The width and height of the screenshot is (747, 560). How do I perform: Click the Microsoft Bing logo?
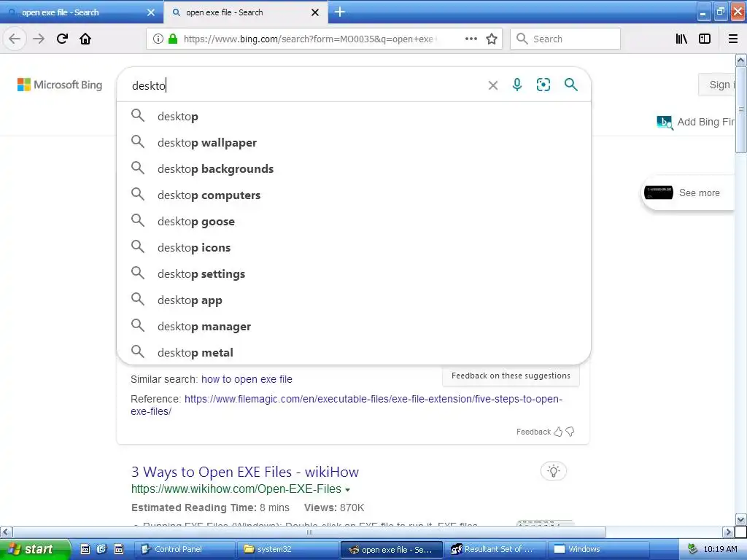click(x=60, y=85)
